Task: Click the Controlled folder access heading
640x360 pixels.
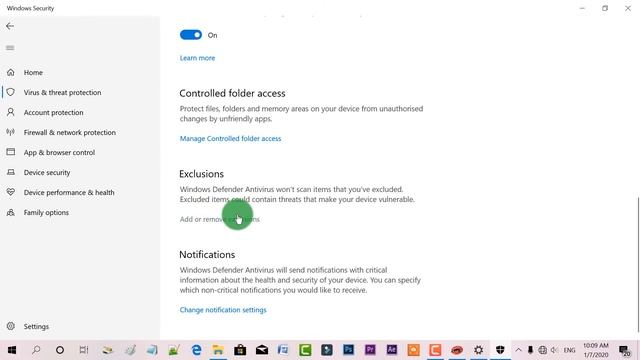Action: click(x=232, y=93)
